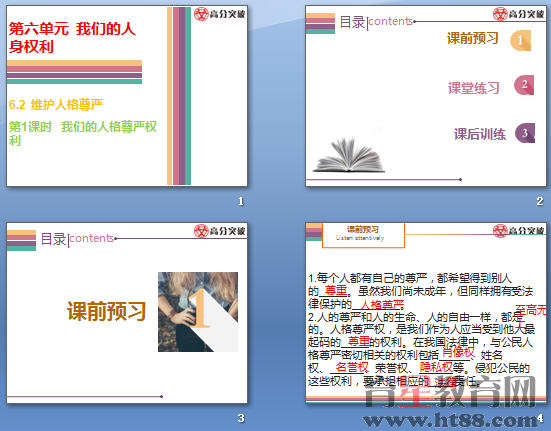551x431 pixels.
Task: Click the red answer 隐私权 on slide 4
Action: pyautogui.click(x=436, y=367)
